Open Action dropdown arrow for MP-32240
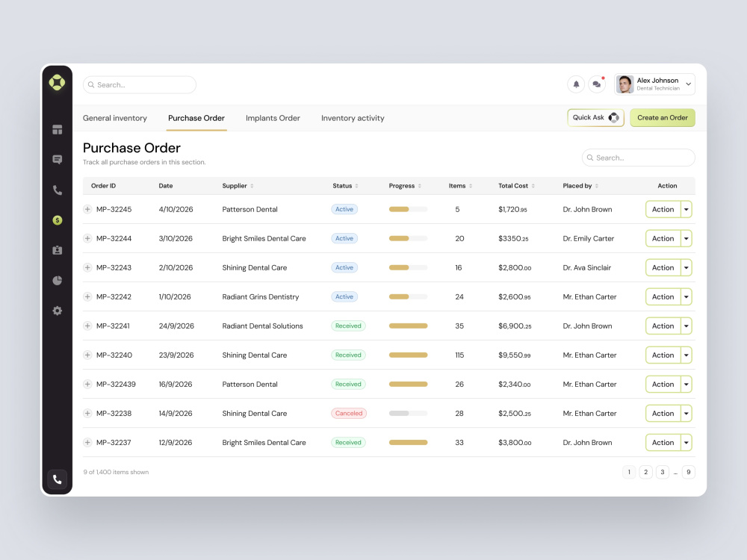 686,355
